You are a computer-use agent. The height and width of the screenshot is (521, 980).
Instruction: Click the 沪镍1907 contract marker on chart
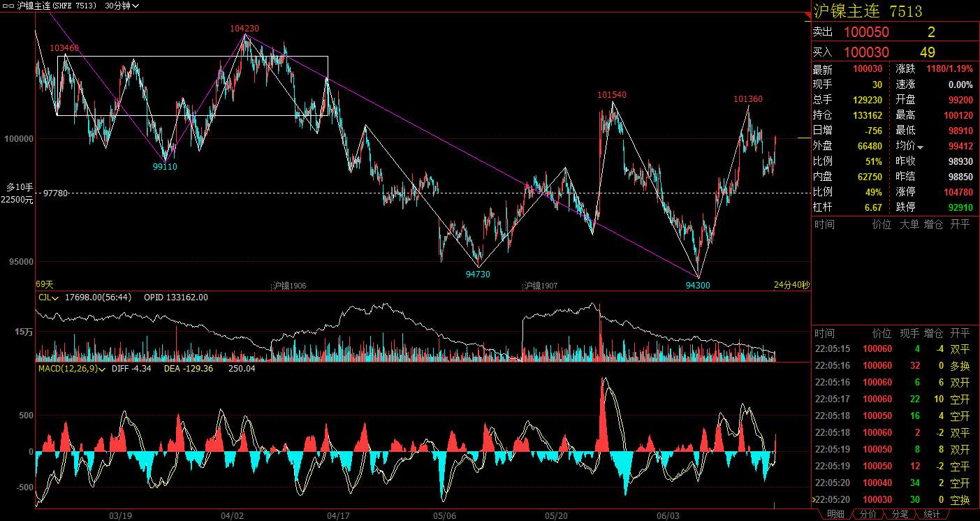(x=541, y=286)
